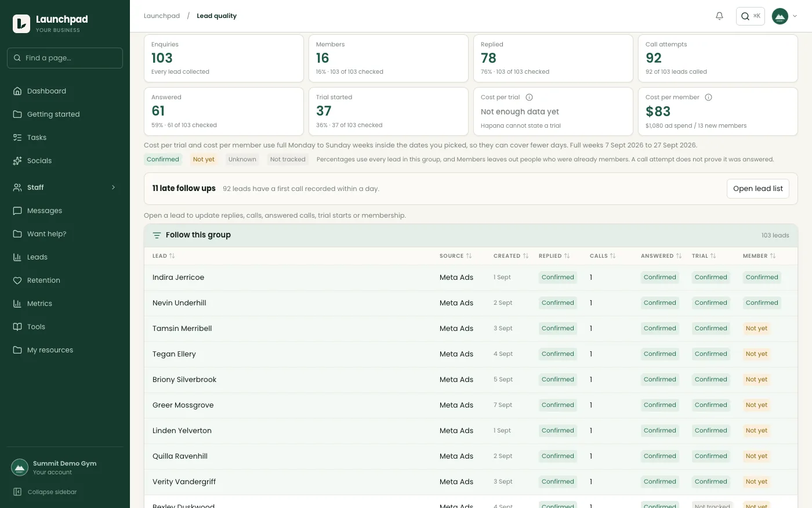Sort leads by Member status
Screen dimensions: 812x508
tap(759, 256)
